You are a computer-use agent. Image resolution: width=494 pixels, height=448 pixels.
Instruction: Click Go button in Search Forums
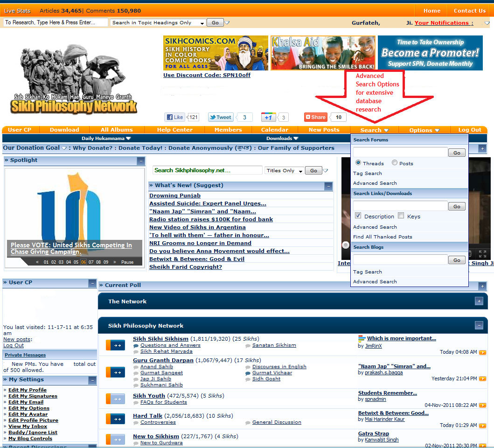tap(457, 153)
